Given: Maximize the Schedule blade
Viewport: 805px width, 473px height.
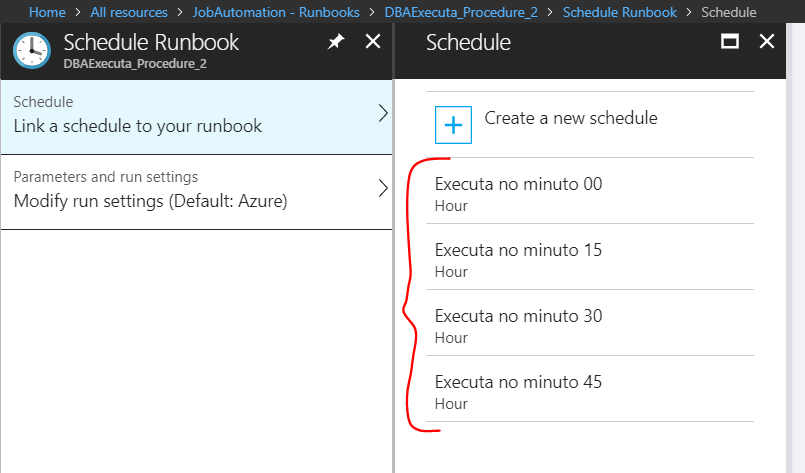Looking at the screenshot, I should coord(730,42).
